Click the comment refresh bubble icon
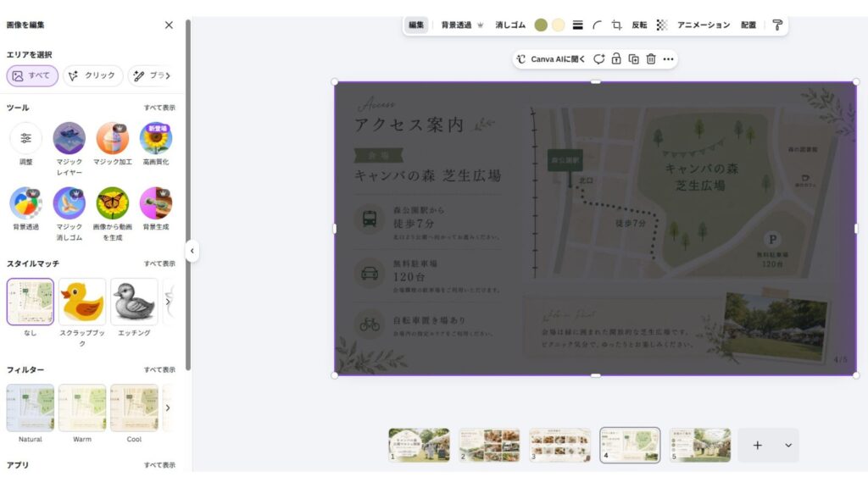 [599, 59]
